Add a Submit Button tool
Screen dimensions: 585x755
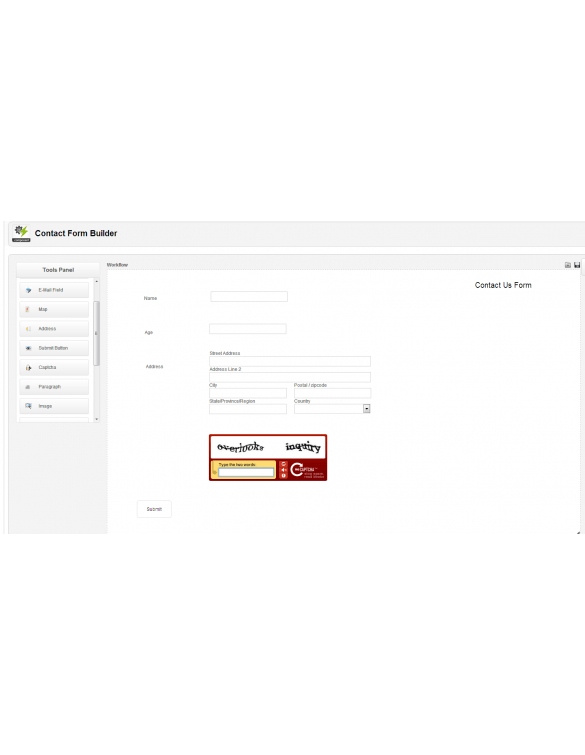[54, 348]
